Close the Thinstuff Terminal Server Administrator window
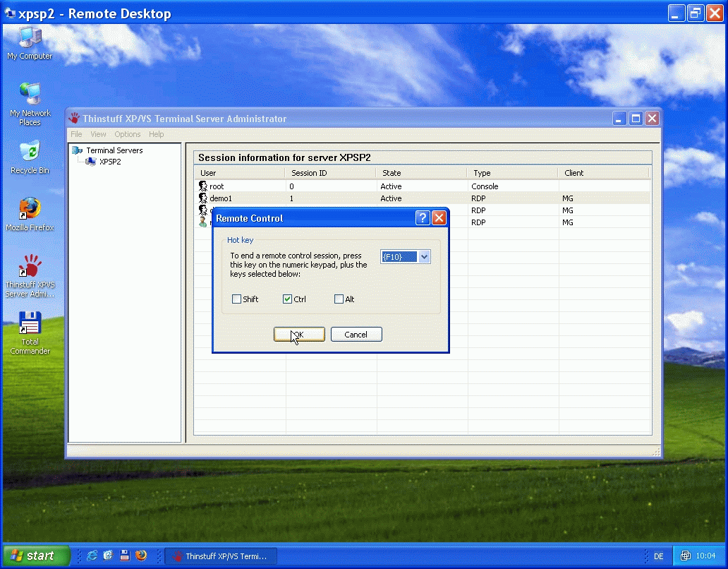 coord(653,119)
